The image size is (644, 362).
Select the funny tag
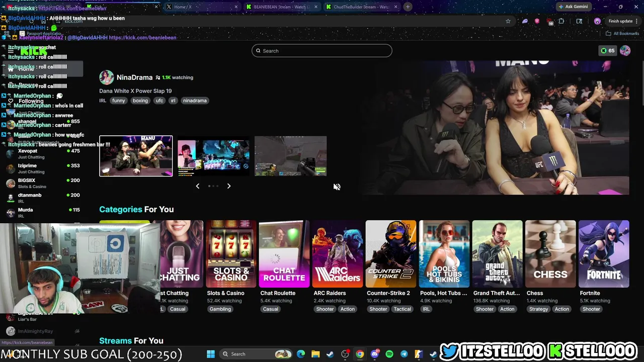118,101
